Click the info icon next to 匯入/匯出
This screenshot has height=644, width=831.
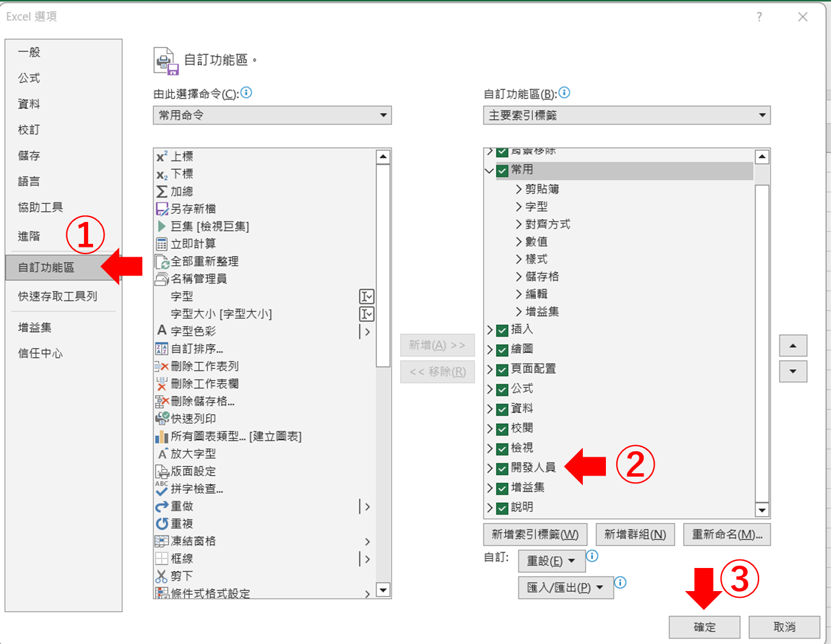click(x=620, y=582)
